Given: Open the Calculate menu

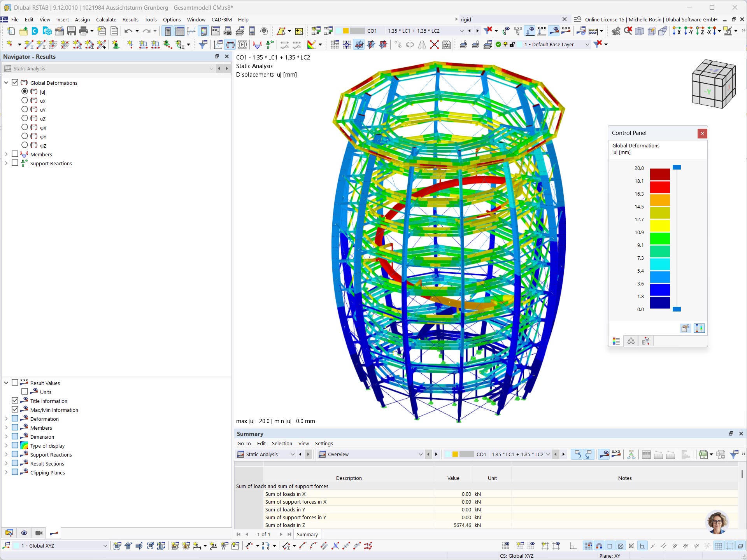Looking at the screenshot, I should click(x=106, y=19).
